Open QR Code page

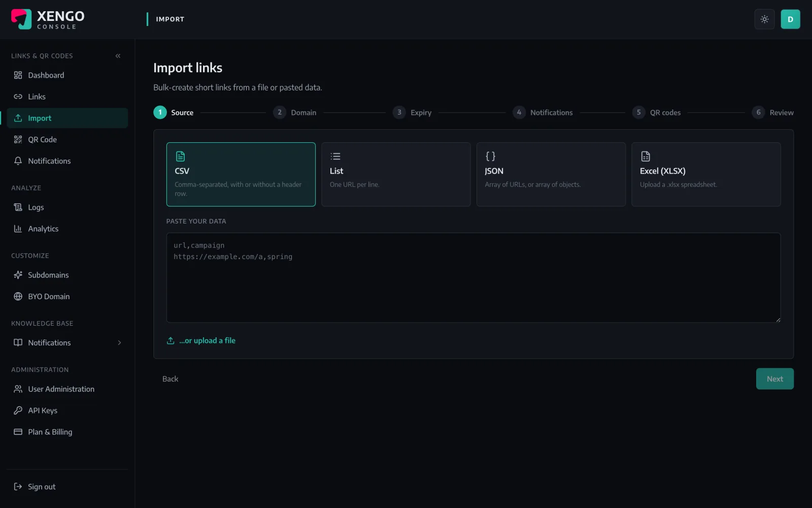[x=67, y=139]
